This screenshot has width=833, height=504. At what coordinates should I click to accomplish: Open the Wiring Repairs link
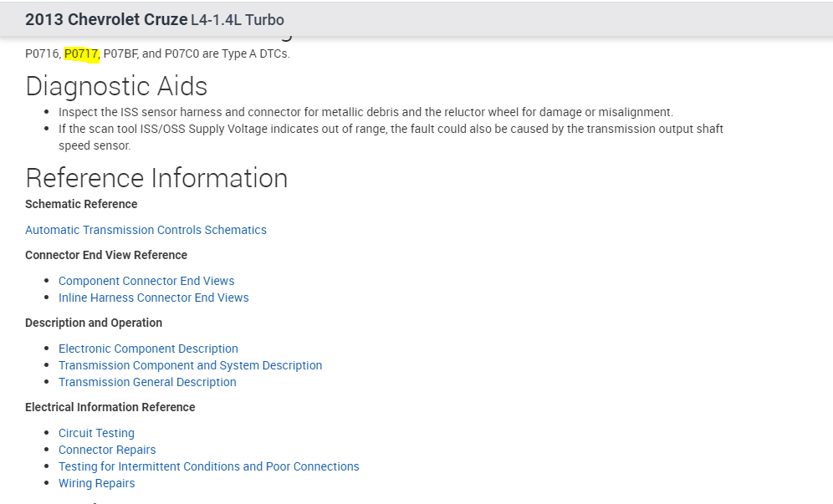(96, 483)
